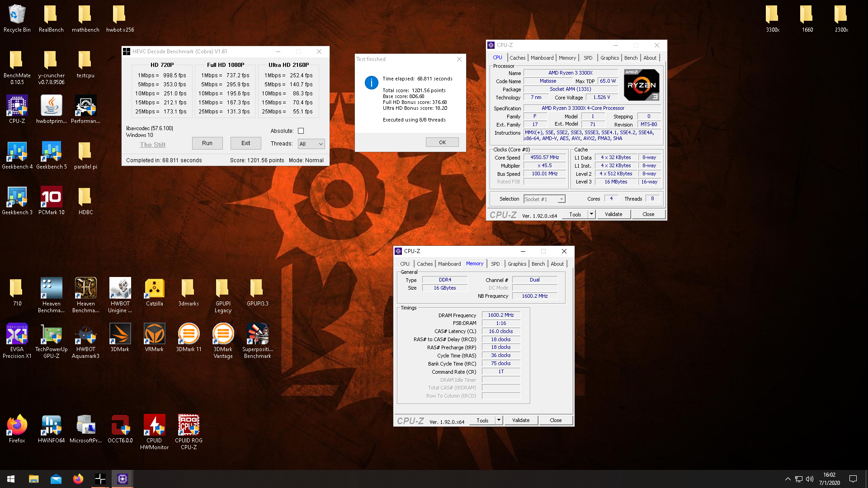Open SPD tab in lower CPU-Z window
Screen dimensions: 868x488
495,264
